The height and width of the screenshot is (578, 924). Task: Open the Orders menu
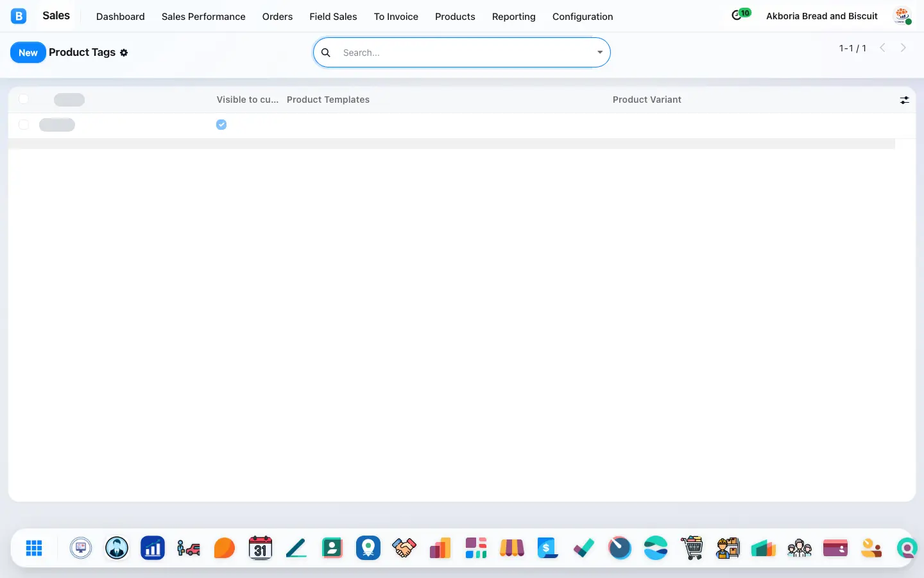tap(277, 17)
